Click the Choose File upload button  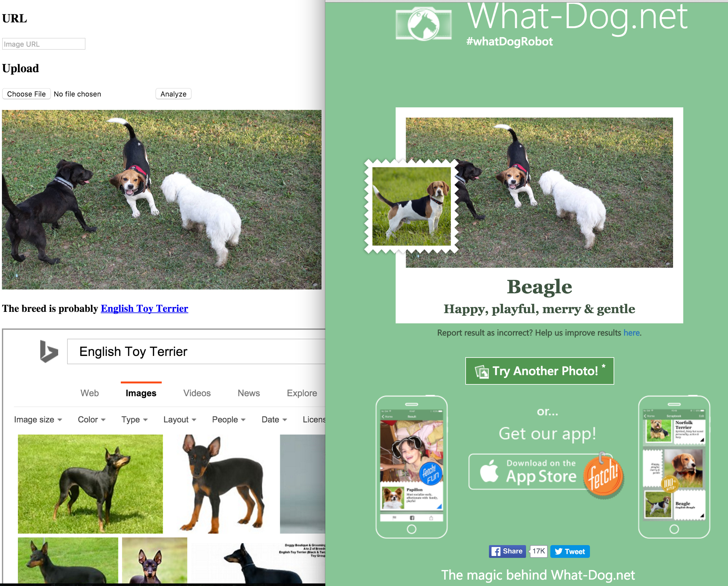click(x=26, y=94)
